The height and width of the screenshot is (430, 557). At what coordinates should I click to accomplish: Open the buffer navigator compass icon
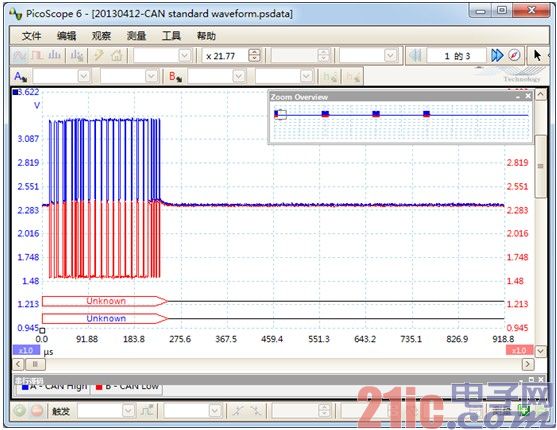(514, 55)
